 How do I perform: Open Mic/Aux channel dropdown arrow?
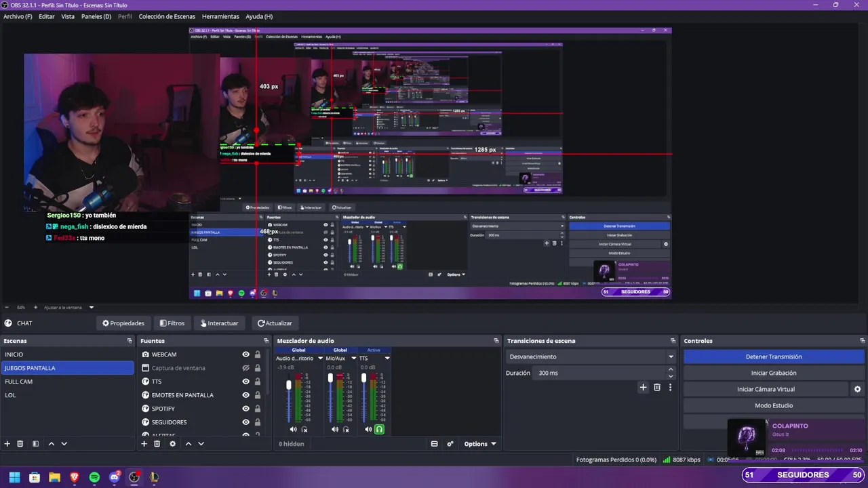click(x=353, y=358)
